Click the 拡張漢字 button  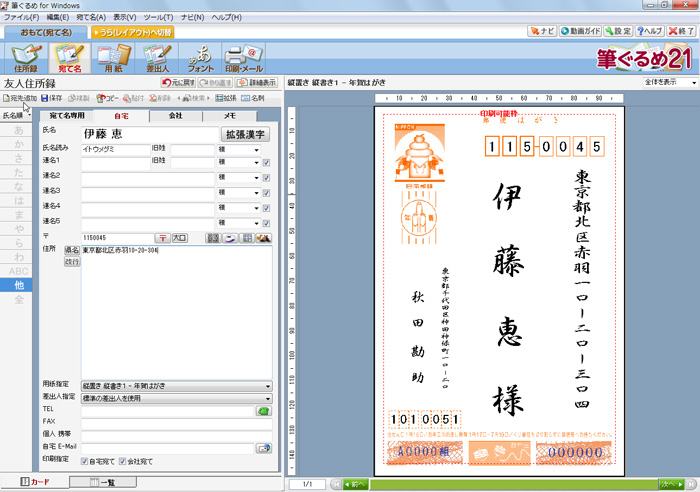click(245, 134)
